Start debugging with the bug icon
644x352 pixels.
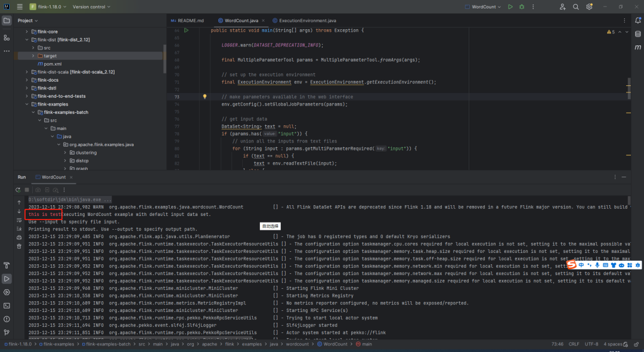522,7
